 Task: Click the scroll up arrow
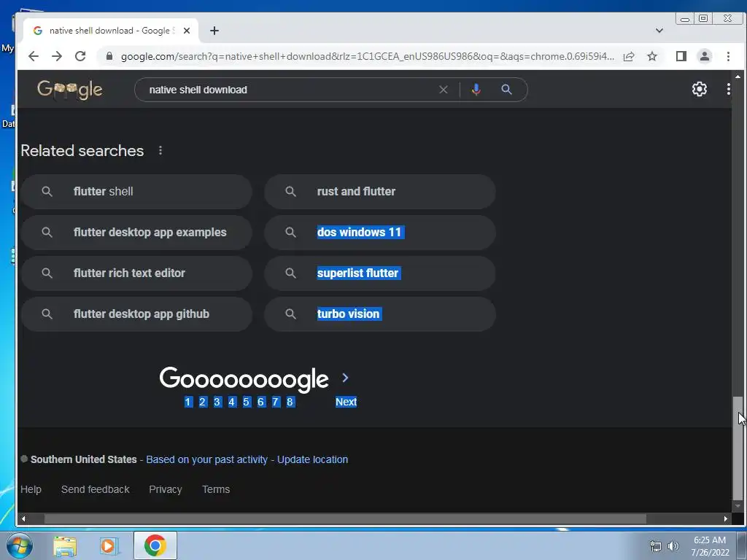point(738,76)
